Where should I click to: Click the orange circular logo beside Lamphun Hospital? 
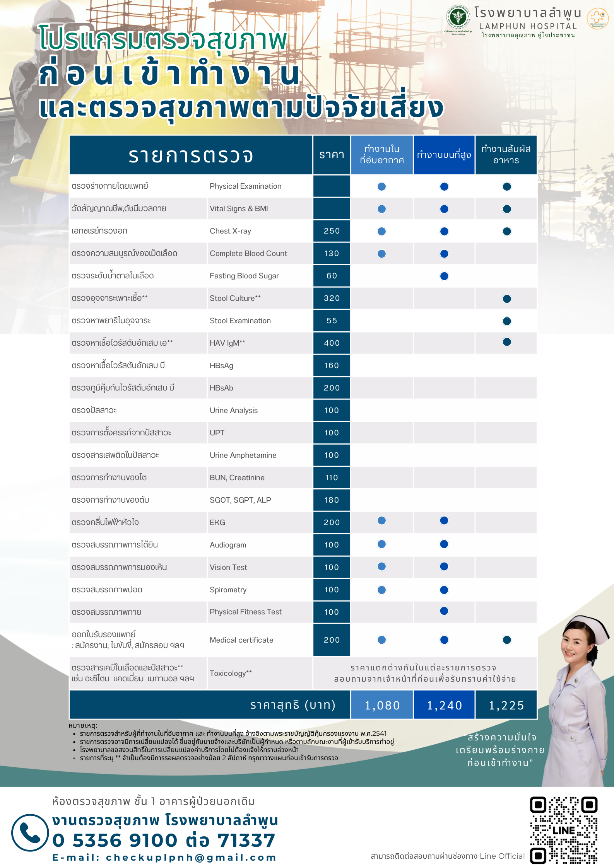point(597,18)
